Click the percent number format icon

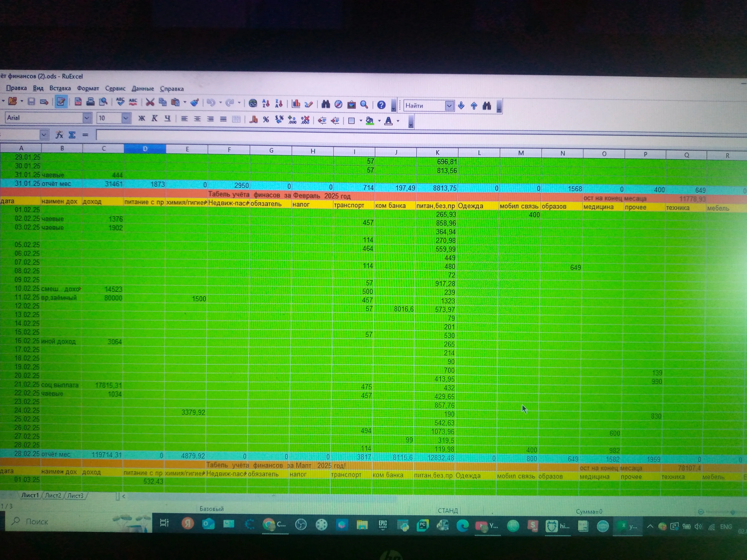click(266, 119)
